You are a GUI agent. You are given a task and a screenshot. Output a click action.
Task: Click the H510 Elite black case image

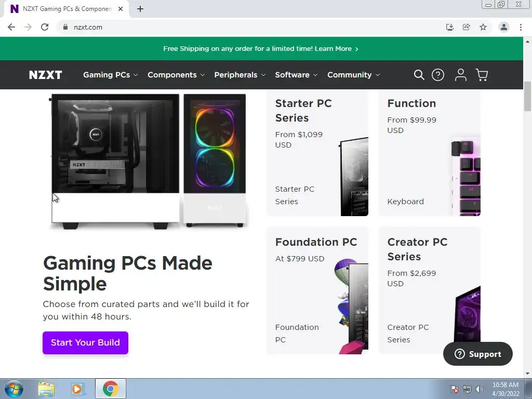(115, 161)
